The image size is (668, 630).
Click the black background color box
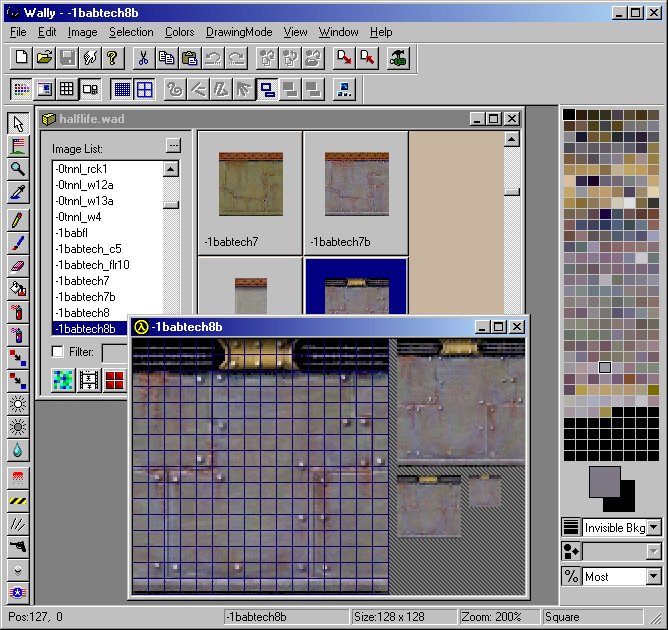click(x=625, y=501)
